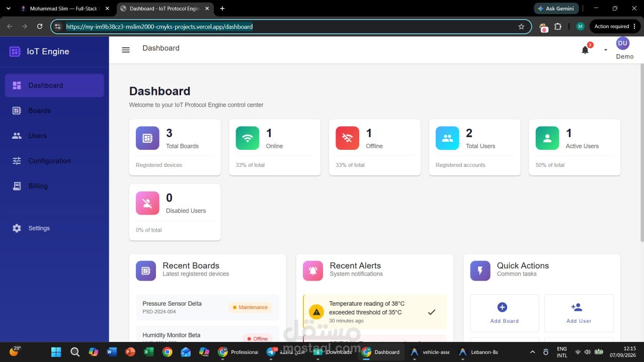Click the Offline status badge on Humidity Monitor
This screenshot has height=362, width=644.
(257, 338)
